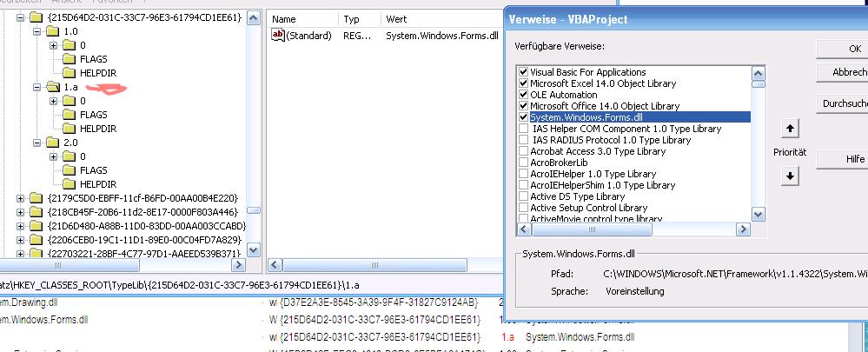This screenshot has height=352, width=868.
Task: Click the (Standard) string value icon
Action: click(278, 36)
